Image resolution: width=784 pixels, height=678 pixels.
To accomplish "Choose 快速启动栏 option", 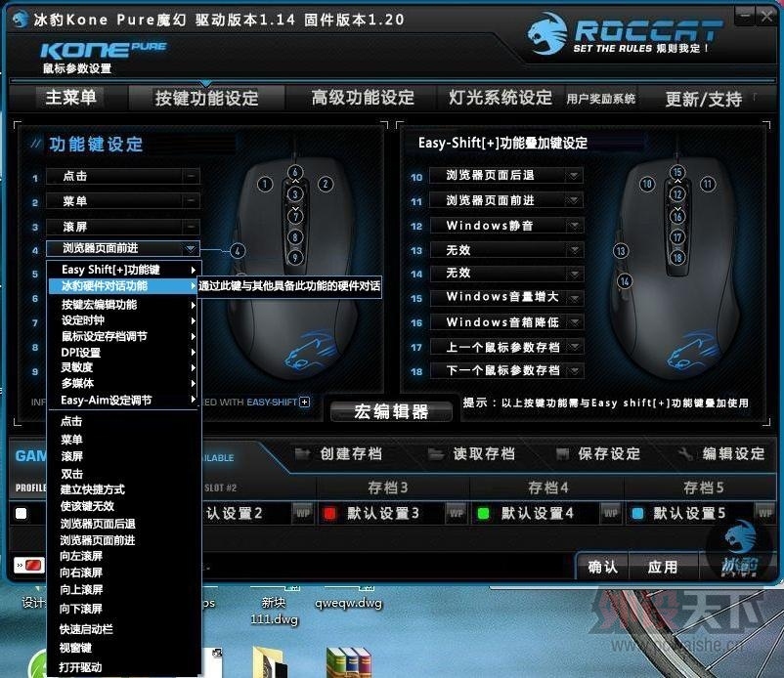I will [86, 629].
